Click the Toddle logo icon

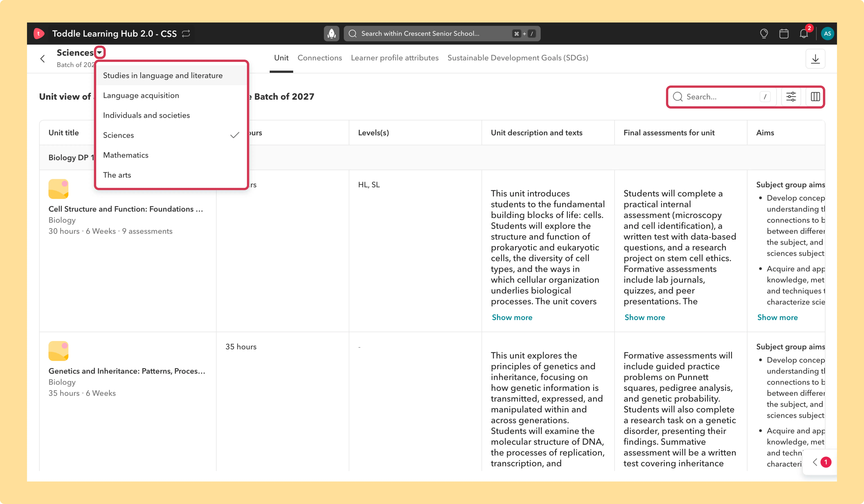click(x=39, y=34)
